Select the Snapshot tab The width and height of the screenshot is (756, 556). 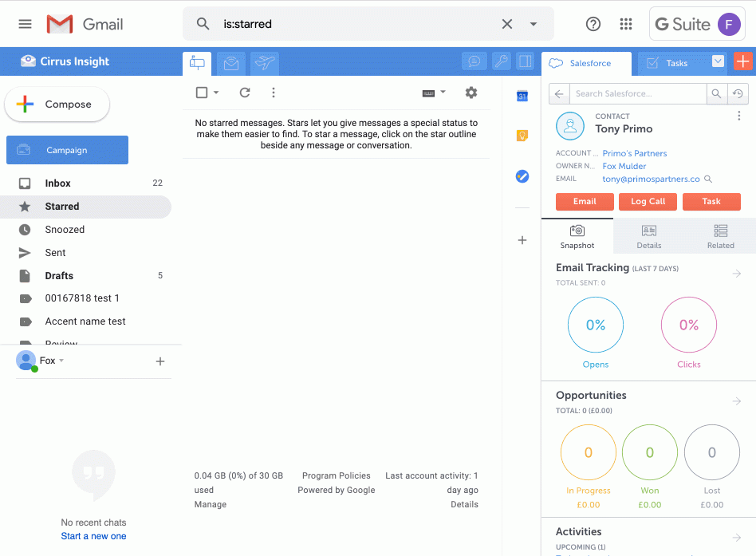click(577, 236)
